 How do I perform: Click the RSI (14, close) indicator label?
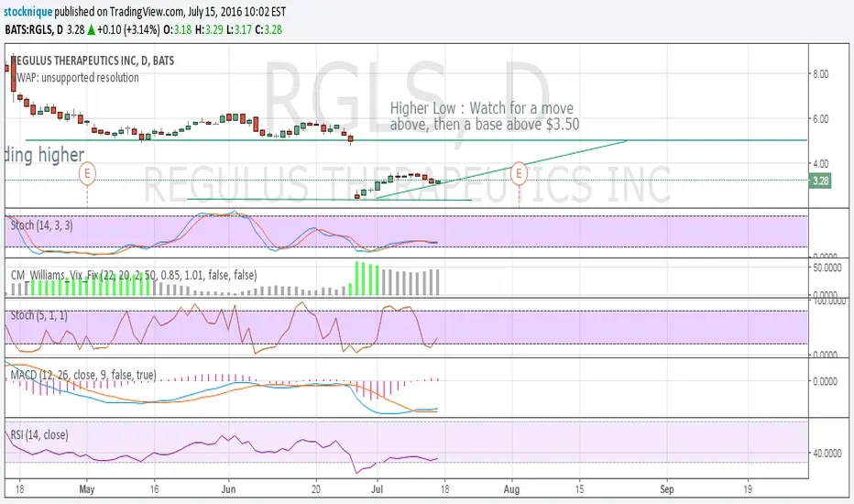[x=39, y=434]
